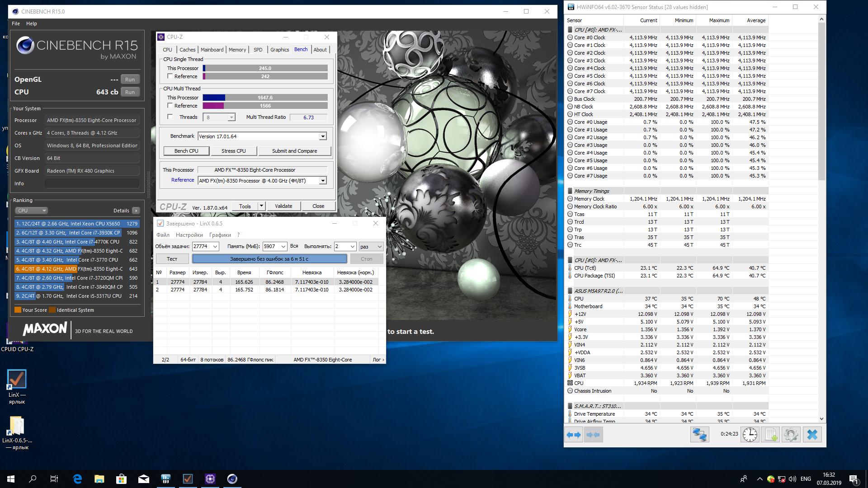Open Cinebench Ranking CPU dropdown
868x488 pixels.
[32, 211]
